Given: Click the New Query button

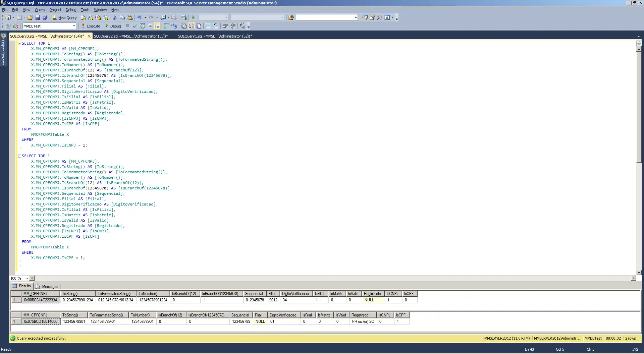Looking at the screenshot, I should [64, 18].
